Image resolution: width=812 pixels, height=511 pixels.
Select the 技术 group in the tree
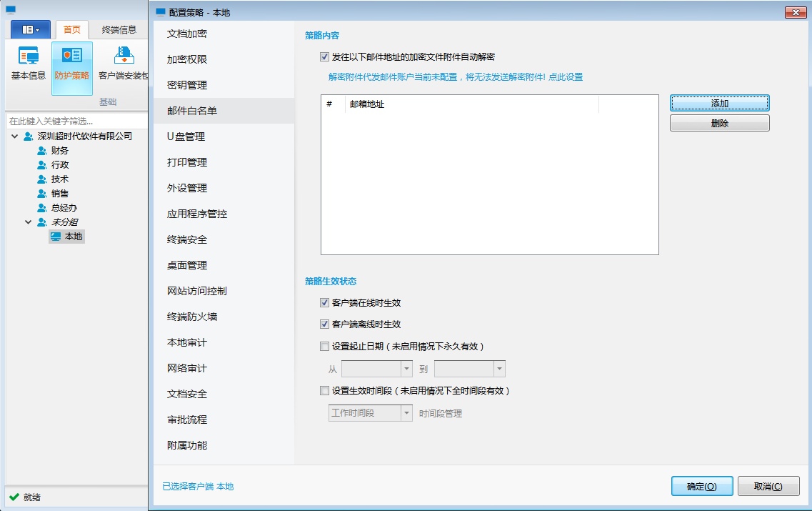(60, 179)
